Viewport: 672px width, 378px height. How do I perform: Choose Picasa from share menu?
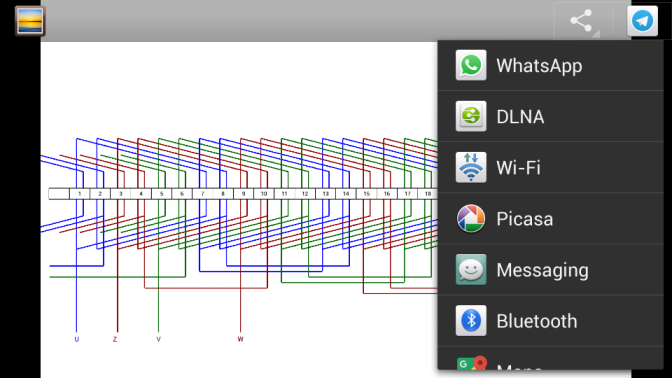[x=551, y=219]
